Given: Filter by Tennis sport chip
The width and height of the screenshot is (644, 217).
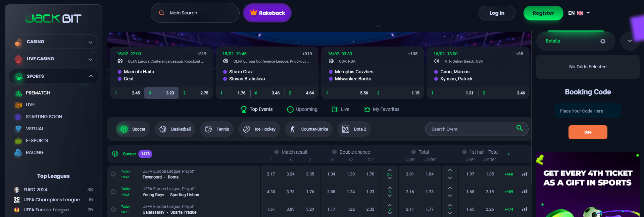Looking at the screenshot, I should [x=217, y=129].
